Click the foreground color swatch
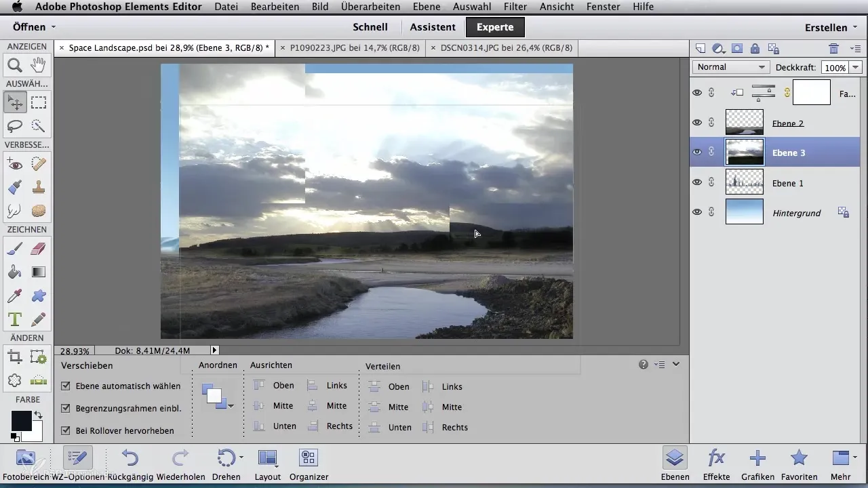This screenshot has height=488, width=868. (21, 421)
